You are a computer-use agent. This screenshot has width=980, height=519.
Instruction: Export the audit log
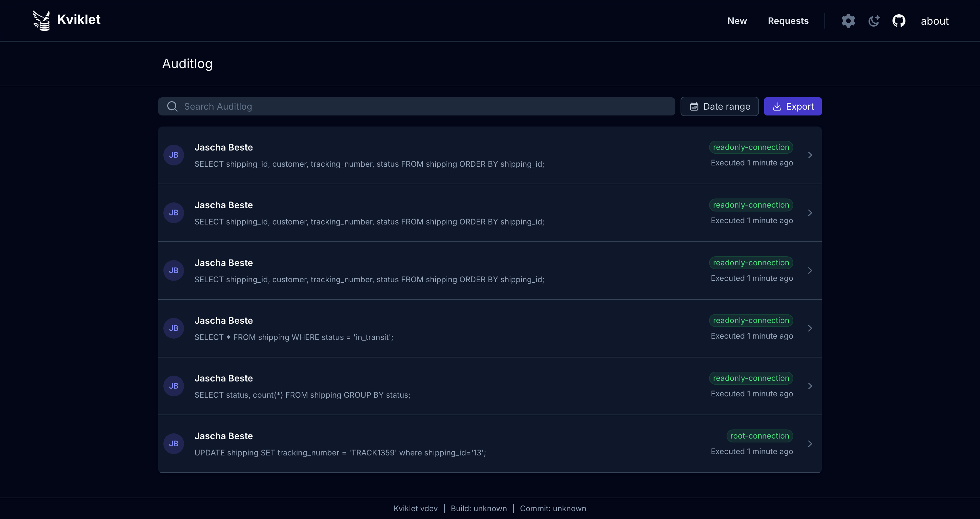[792, 107]
